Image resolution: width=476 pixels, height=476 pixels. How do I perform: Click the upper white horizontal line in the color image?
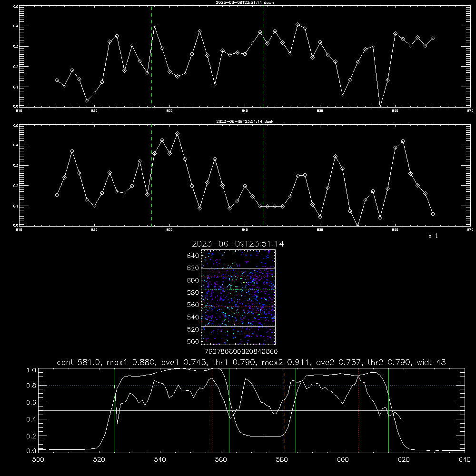pyautogui.click(x=238, y=268)
